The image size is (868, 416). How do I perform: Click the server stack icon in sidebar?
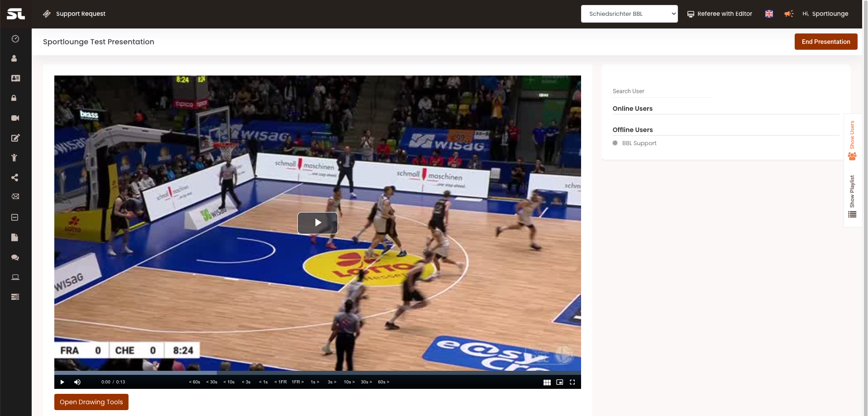(x=15, y=297)
